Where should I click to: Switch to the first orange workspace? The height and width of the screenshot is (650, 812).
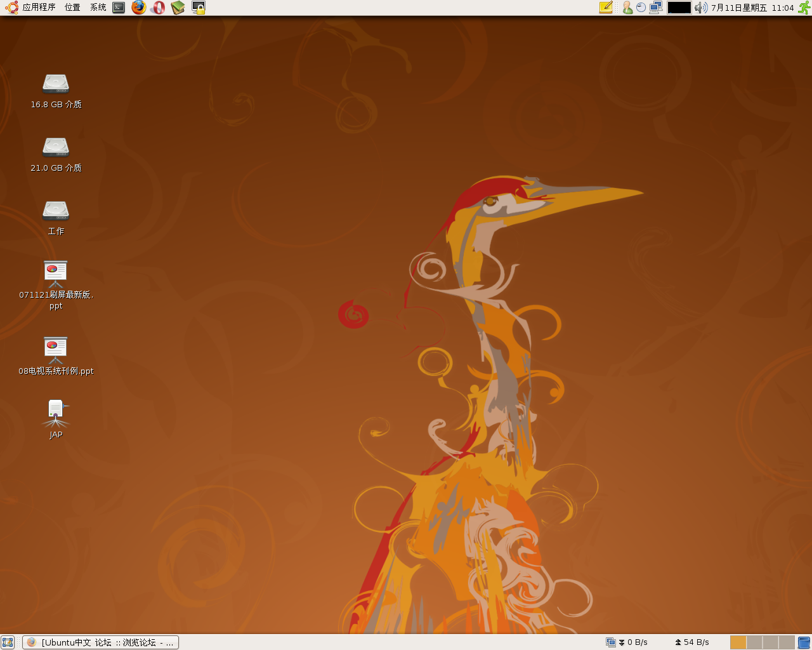click(x=738, y=642)
